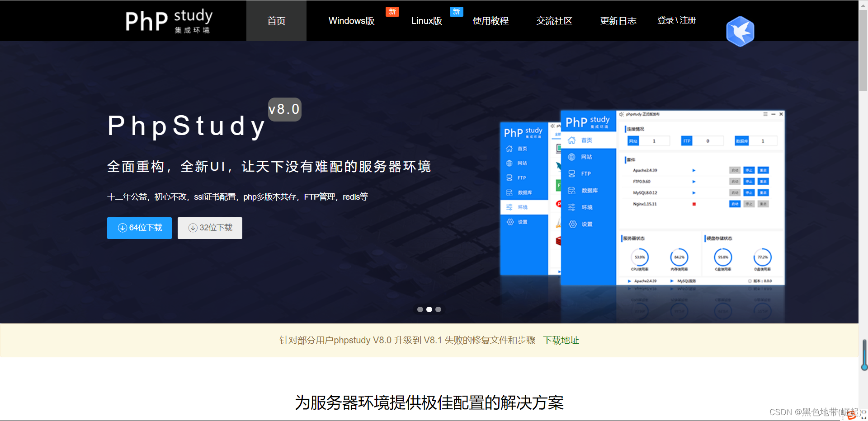
Task: Click the 登录\注册 link
Action: coord(676,20)
